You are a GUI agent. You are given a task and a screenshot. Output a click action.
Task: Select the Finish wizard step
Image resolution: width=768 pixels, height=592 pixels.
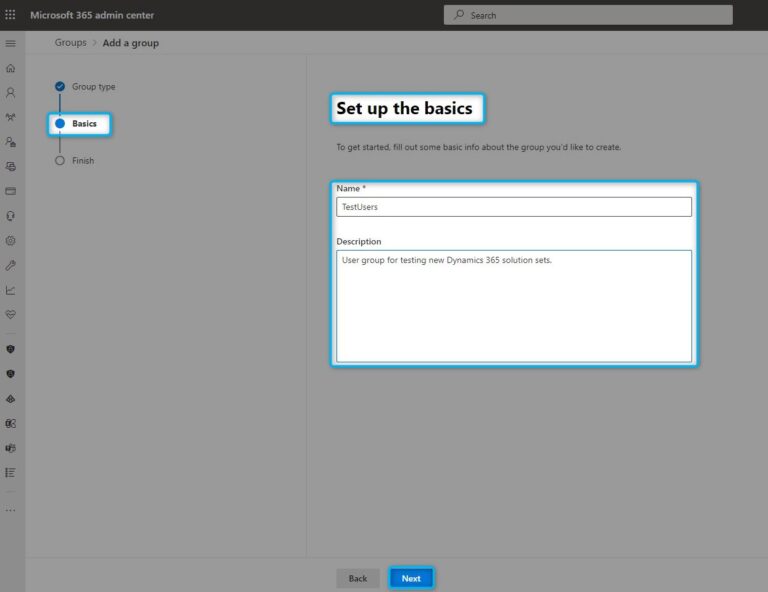point(83,160)
